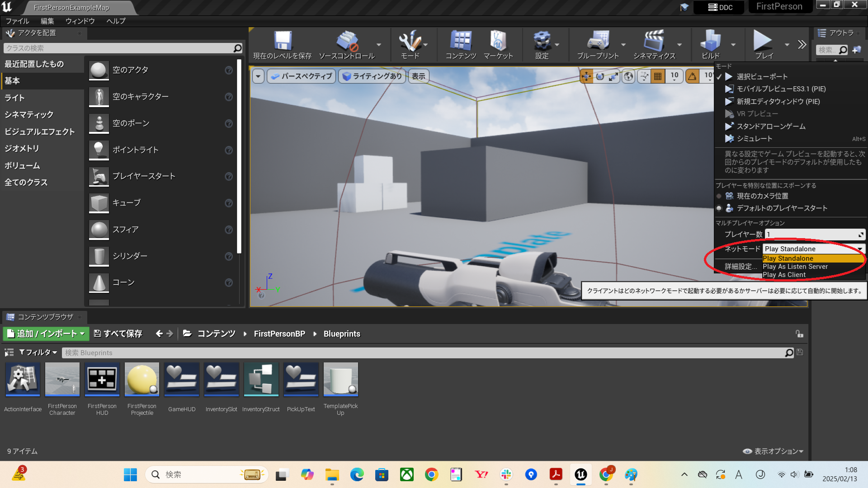This screenshot has width=868, height=488.
Task: Open the Perspective view mode dropdown
Action: coord(302,76)
